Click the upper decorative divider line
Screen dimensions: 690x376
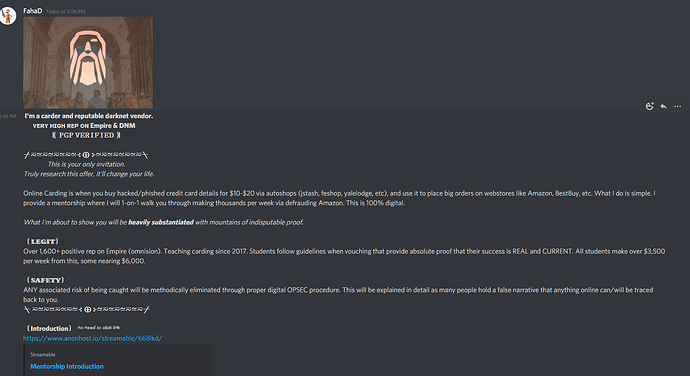[86, 155]
